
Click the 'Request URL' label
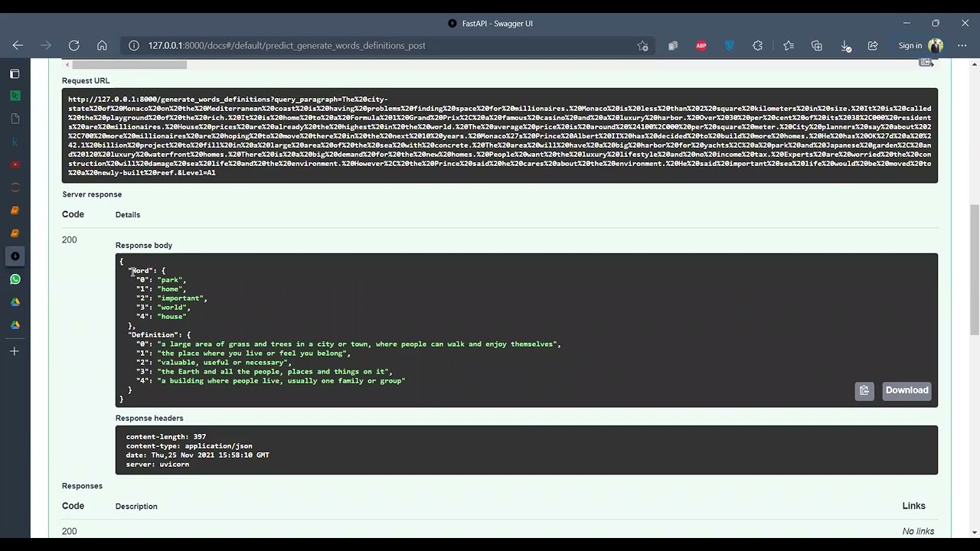pos(86,80)
